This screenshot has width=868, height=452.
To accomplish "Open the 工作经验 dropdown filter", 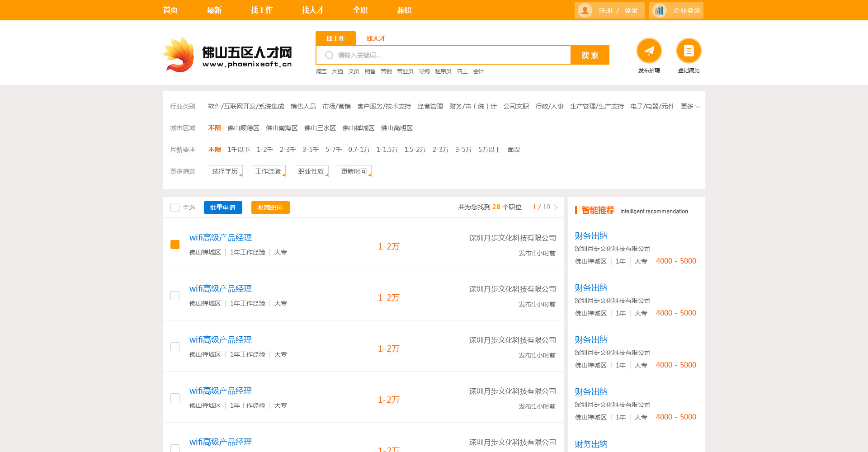I will pos(269,171).
